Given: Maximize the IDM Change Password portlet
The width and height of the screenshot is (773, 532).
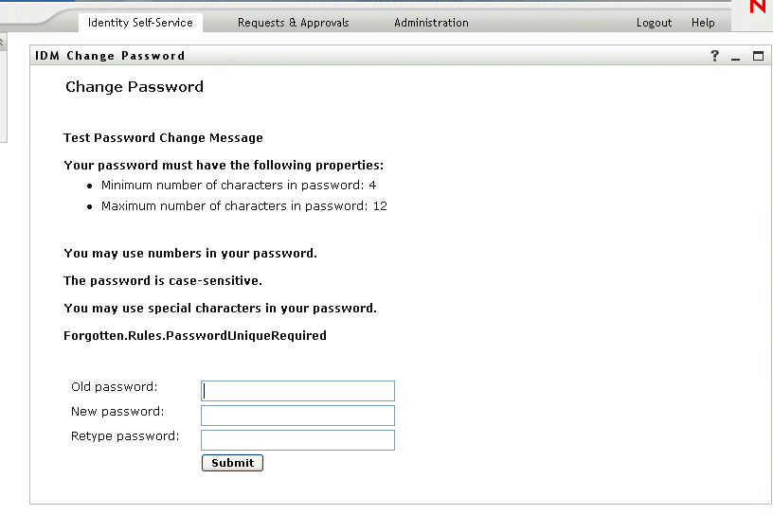Looking at the screenshot, I should click(758, 56).
